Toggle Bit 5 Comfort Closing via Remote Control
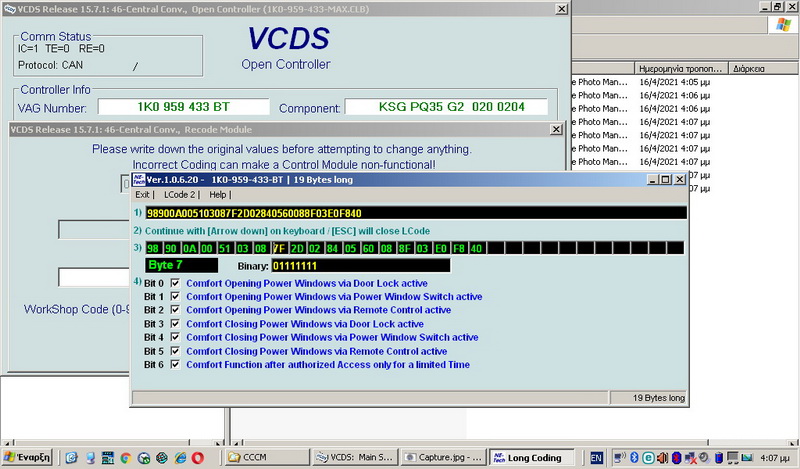 click(175, 351)
